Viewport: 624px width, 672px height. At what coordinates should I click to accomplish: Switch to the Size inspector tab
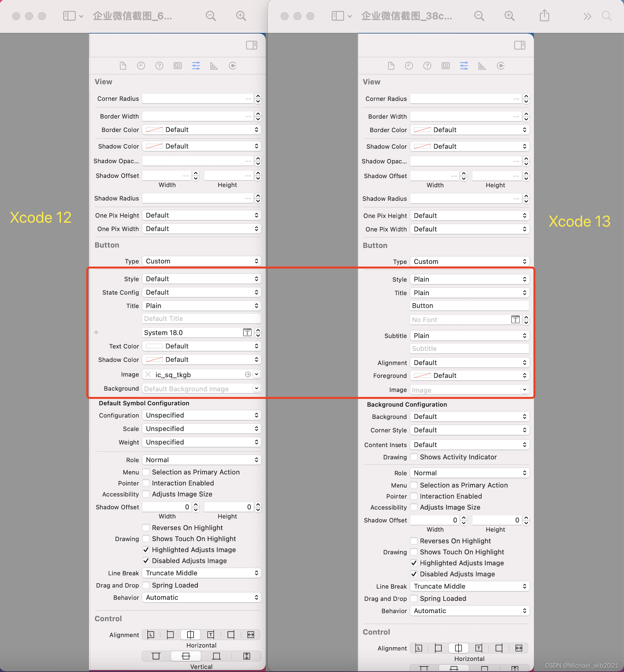[214, 66]
